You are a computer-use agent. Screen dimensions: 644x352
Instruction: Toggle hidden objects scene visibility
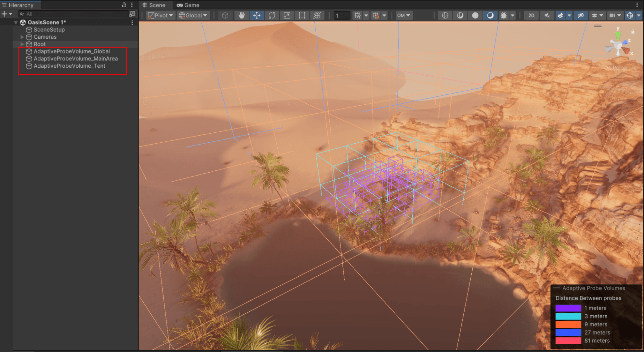coord(581,15)
